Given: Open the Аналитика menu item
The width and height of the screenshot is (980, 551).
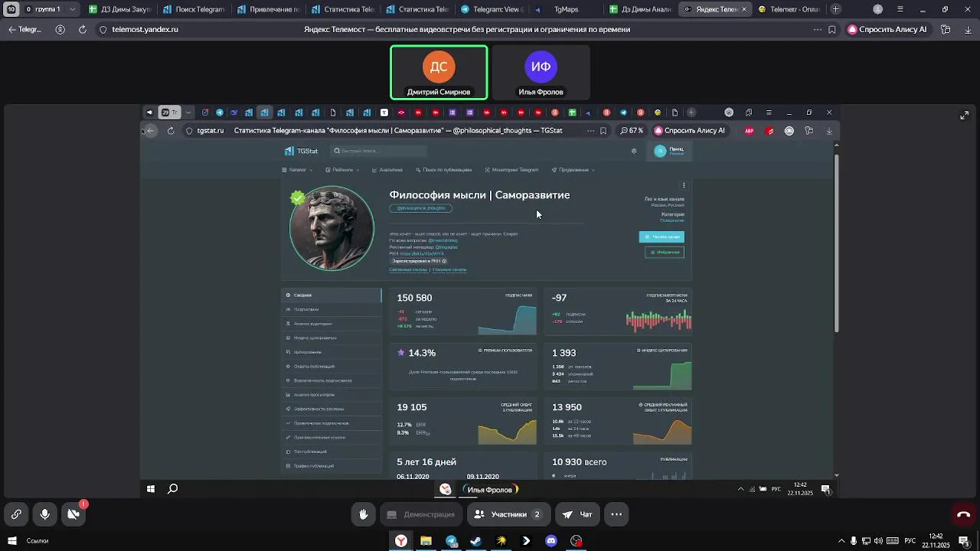Looking at the screenshot, I should pos(387,170).
